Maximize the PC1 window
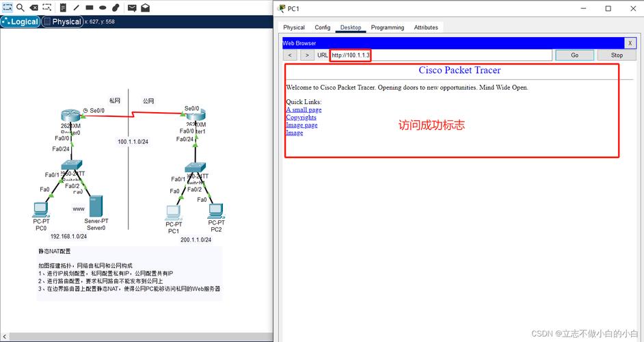This screenshot has width=644, height=342. click(x=608, y=8)
